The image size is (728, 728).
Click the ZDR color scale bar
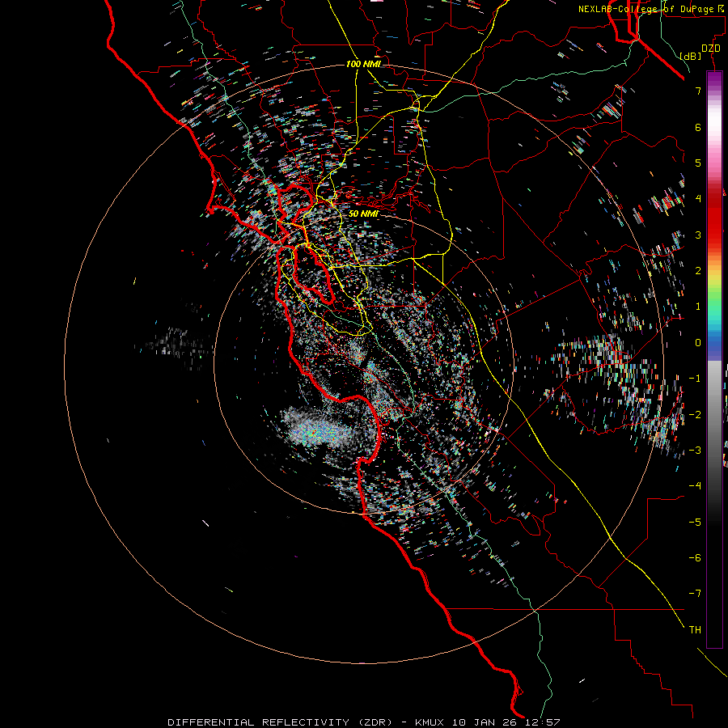click(x=714, y=359)
